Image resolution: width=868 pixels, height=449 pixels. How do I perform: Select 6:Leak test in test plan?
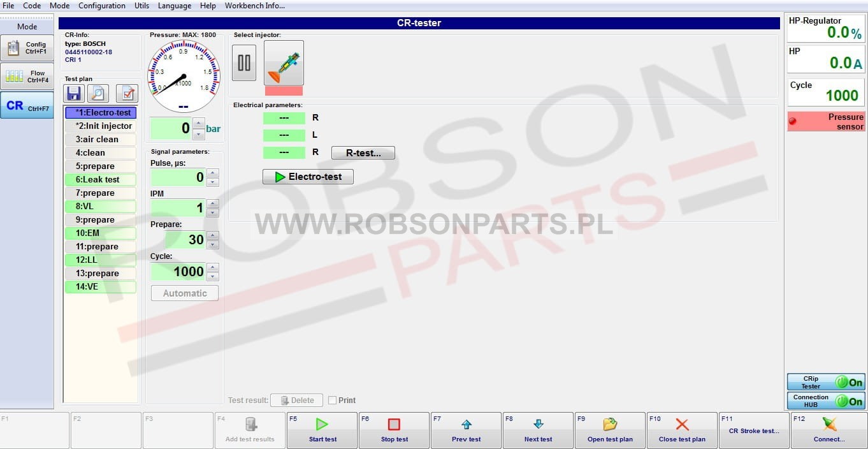(x=100, y=180)
